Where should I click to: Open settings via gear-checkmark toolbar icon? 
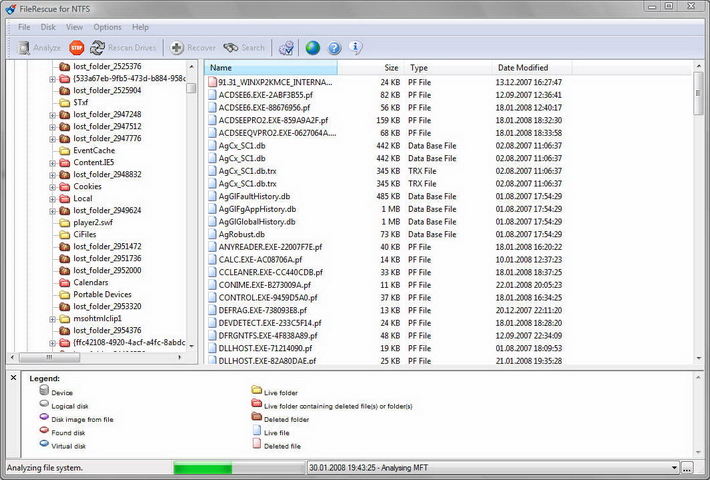click(x=286, y=47)
